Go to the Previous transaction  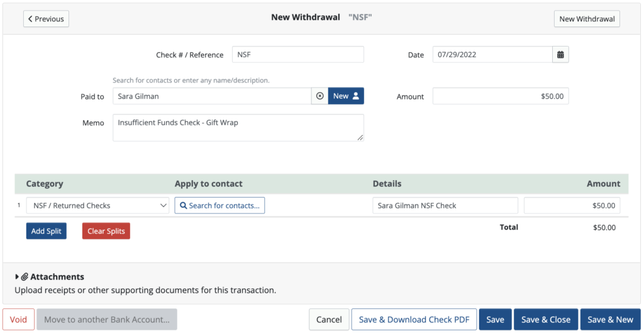46,19
